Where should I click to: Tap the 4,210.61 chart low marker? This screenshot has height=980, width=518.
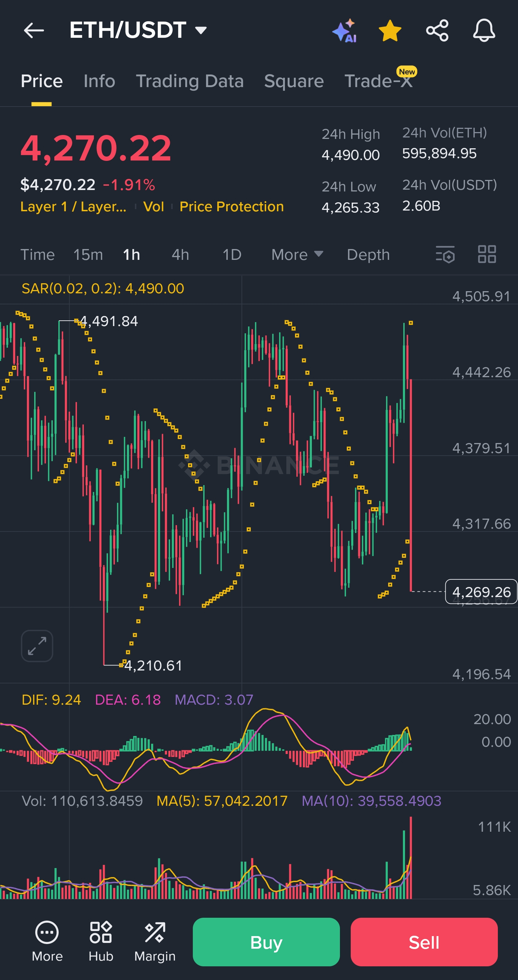coord(153,665)
